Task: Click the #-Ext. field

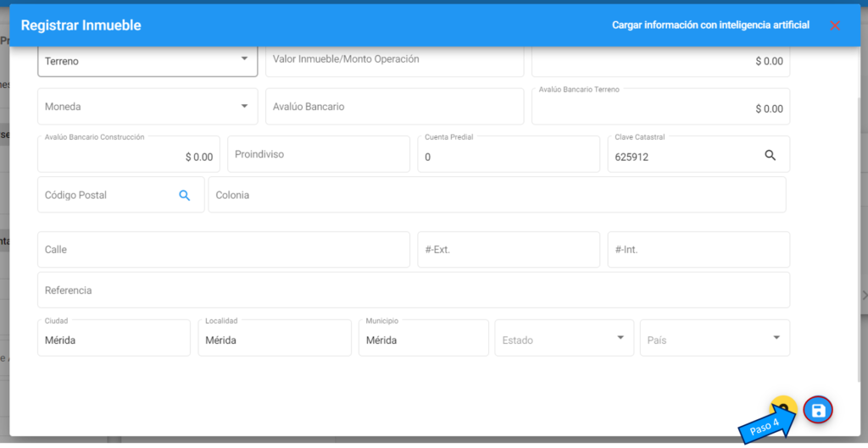Action: pyautogui.click(x=509, y=250)
